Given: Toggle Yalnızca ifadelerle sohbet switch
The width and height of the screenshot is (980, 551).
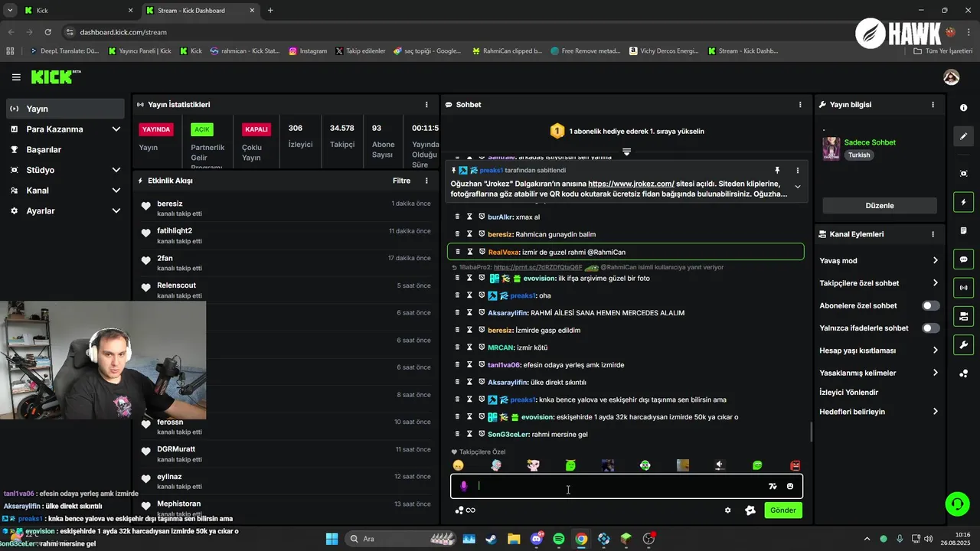Looking at the screenshot, I should coord(930,328).
